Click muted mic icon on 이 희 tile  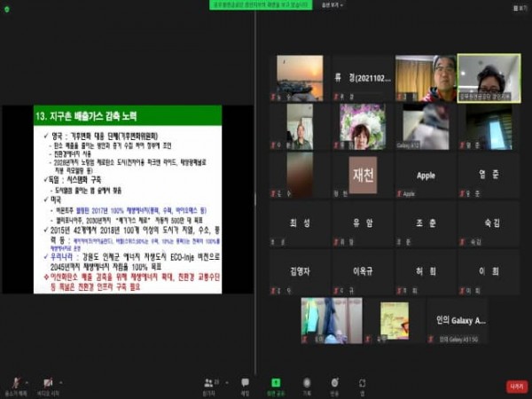[462, 291]
